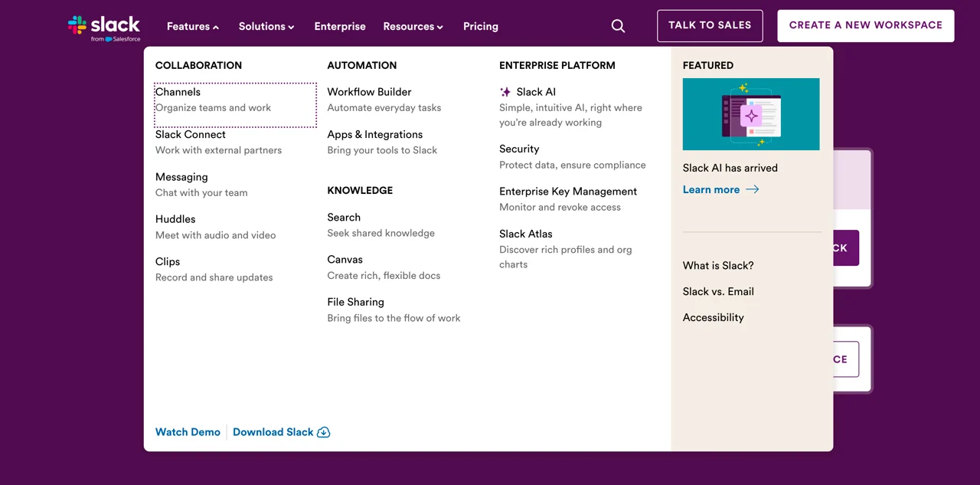
Task: Click the Watch Demo link
Action: click(188, 432)
